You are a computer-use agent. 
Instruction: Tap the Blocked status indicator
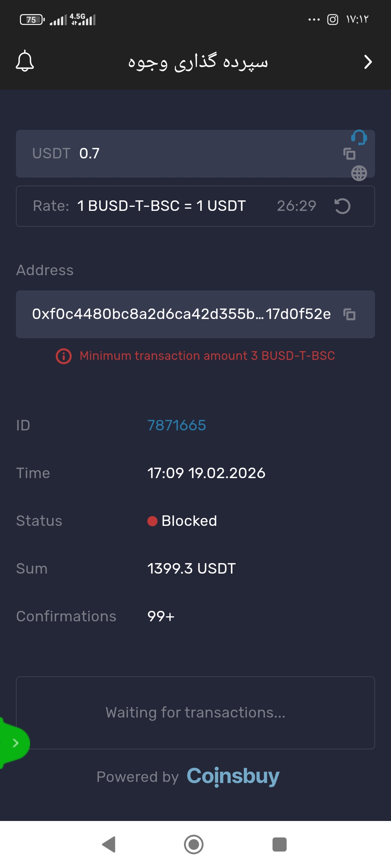click(182, 521)
